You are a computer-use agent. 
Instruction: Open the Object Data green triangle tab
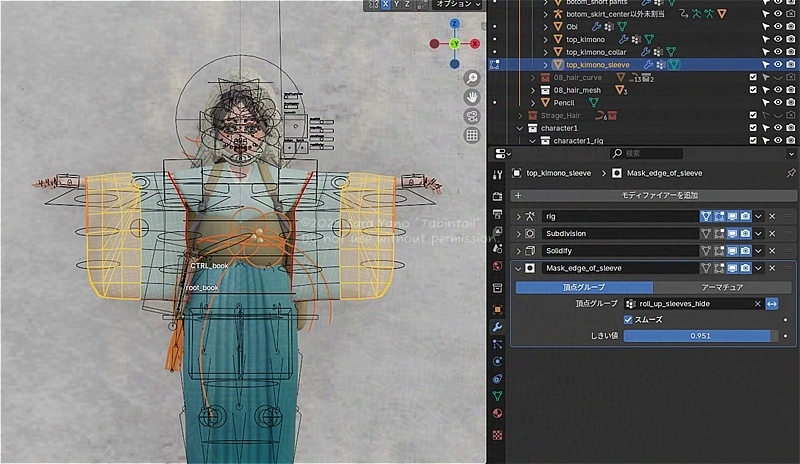tap(498, 395)
